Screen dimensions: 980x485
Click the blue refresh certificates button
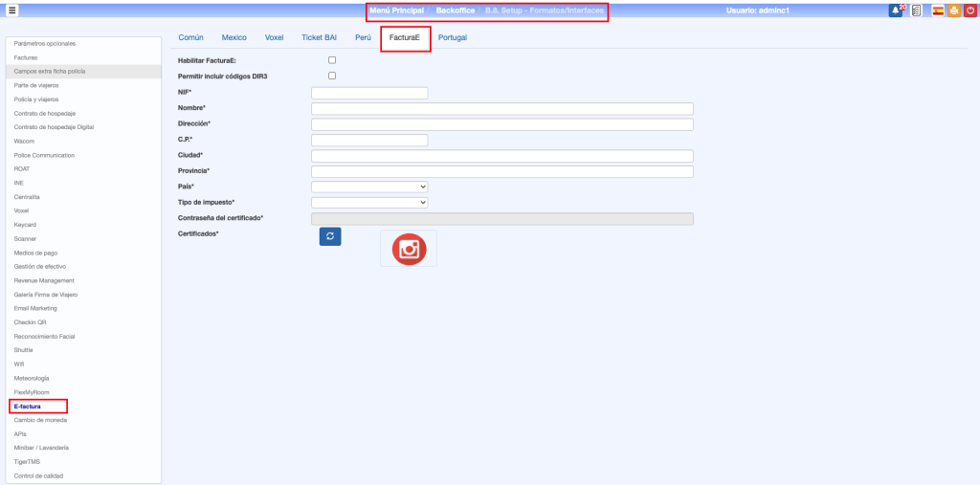coord(330,237)
